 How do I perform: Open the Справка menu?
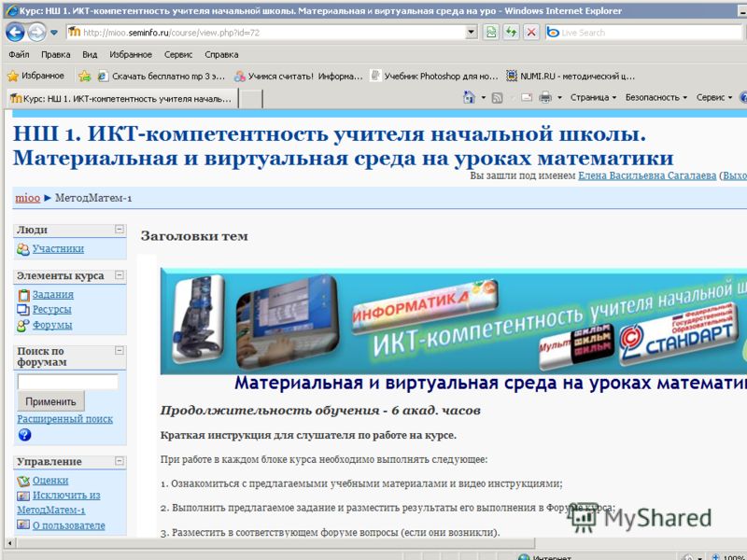pos(221,55)
